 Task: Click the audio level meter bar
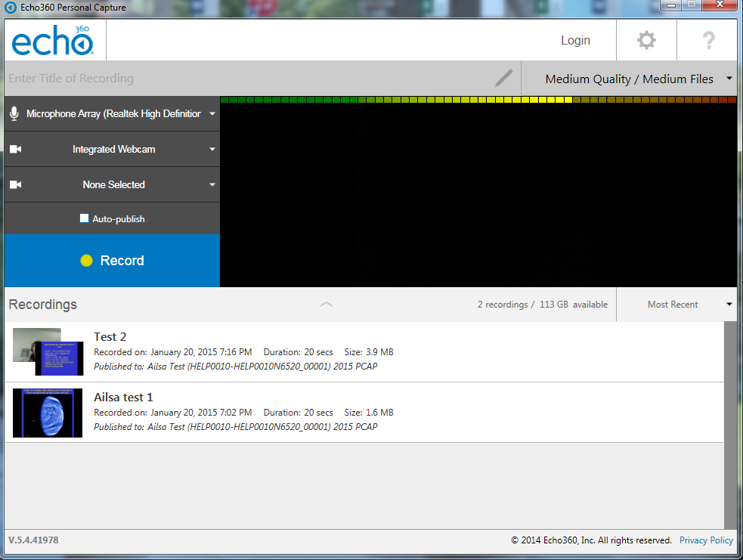point(478,100)
